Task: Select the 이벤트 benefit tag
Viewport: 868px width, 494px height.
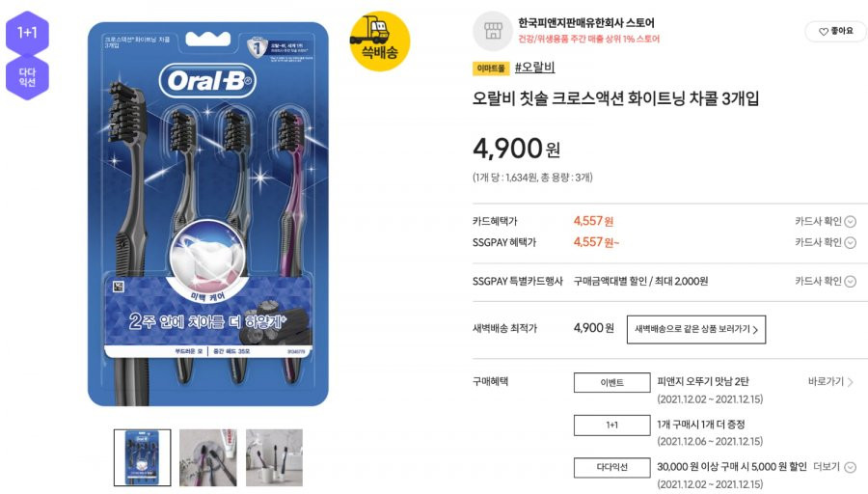Action: click(x=611, y=382)
